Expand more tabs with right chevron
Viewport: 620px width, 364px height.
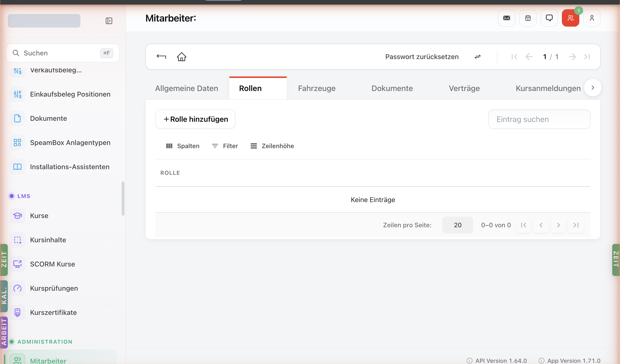point(593,88)
